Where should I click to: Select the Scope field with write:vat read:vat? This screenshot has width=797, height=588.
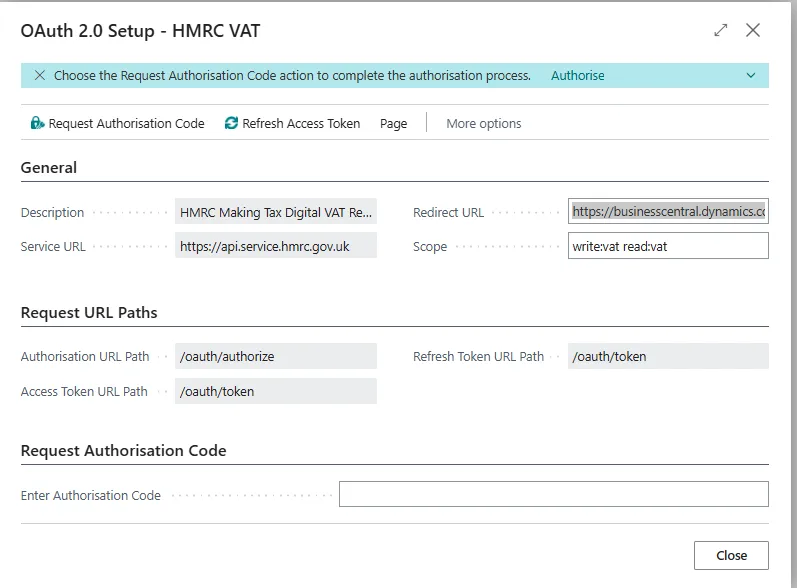point(667,246)
